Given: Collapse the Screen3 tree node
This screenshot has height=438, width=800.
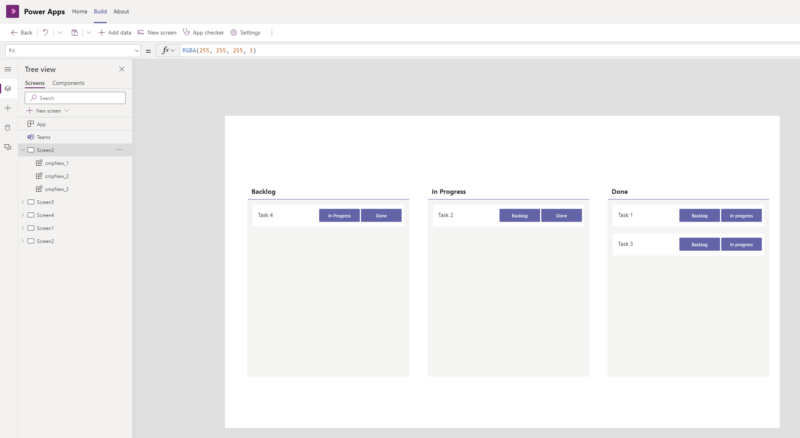Looking at the screenshot, I should click(x=22, y=150).
